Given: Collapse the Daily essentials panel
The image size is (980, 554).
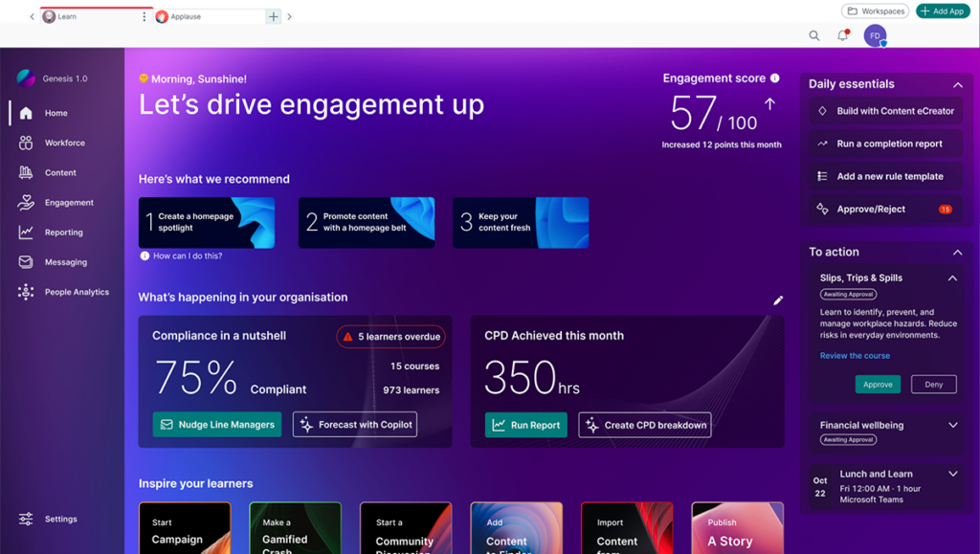Looking at the screenshot, I should click(x=957, y=85).
